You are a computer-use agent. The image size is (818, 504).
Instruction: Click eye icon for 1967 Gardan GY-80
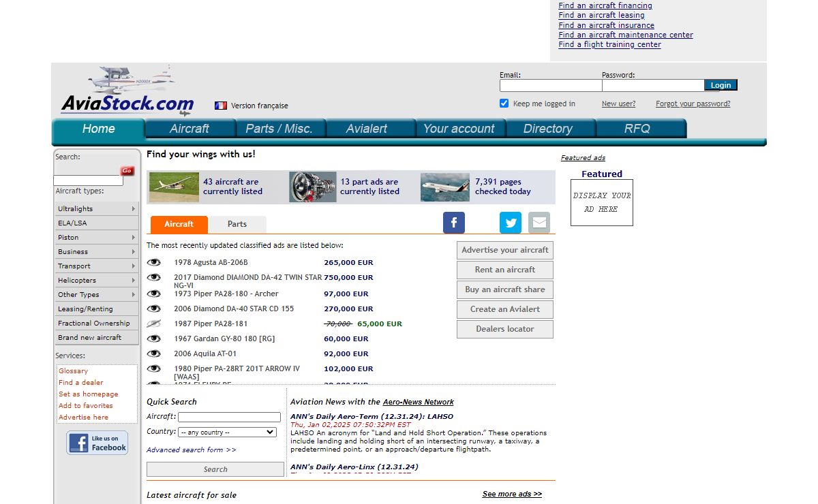[x=154, y=338]
